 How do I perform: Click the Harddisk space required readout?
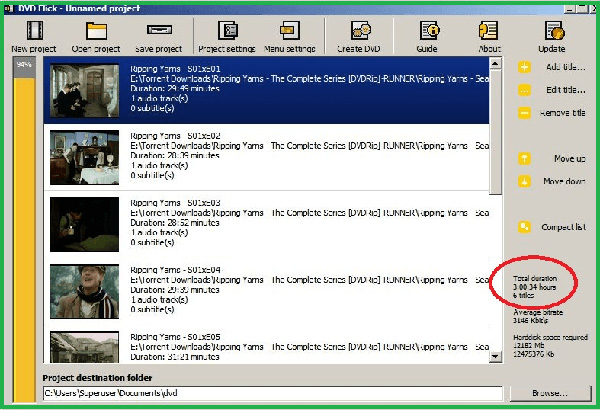tap(550, 346)
